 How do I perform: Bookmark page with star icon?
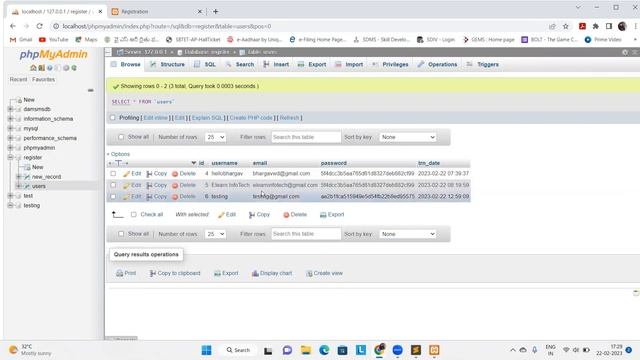pyautogui.click(x=566, y=26)
